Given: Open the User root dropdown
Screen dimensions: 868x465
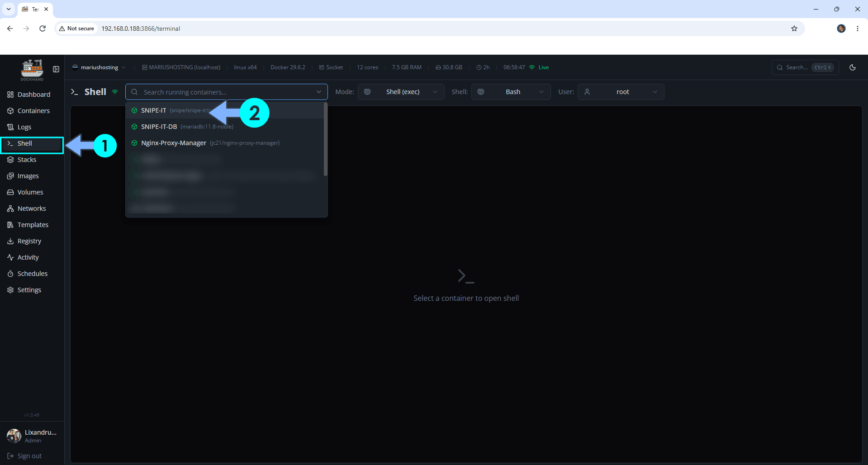Looking at the screenshot, I should point(621,92).
